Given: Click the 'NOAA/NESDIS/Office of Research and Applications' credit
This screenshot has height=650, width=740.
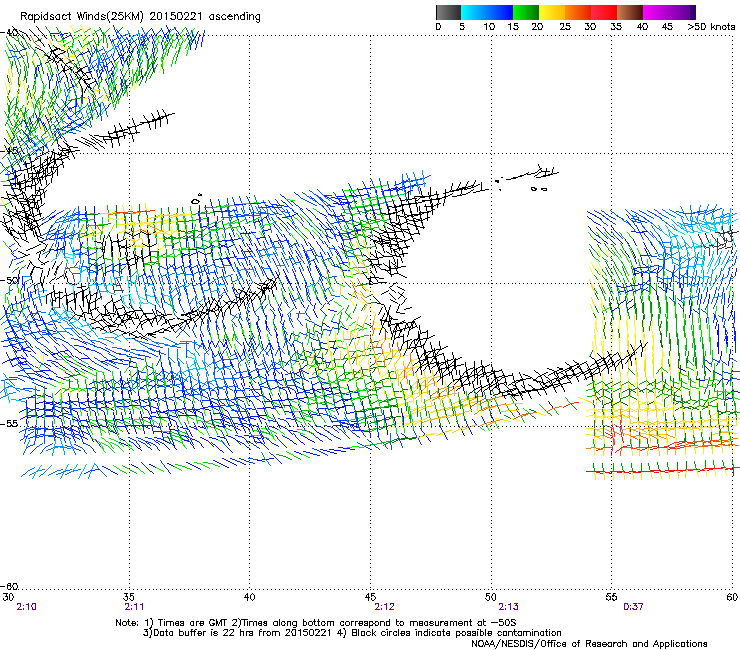Looking at the screenshot, I should (x=589, y=644).
